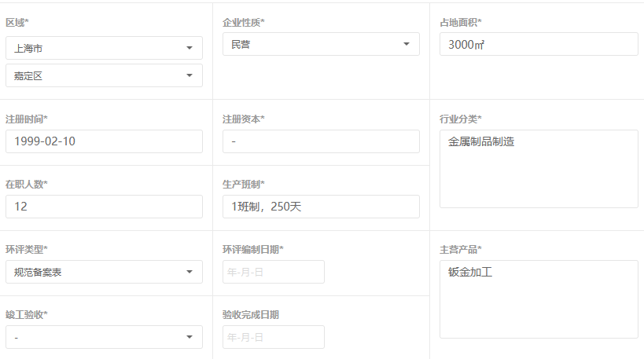Image resolution: width=644 pixels, height=359 pixels.
Task: Expand the 嘉定区 district dropdown
Action: tap(104, 75)
